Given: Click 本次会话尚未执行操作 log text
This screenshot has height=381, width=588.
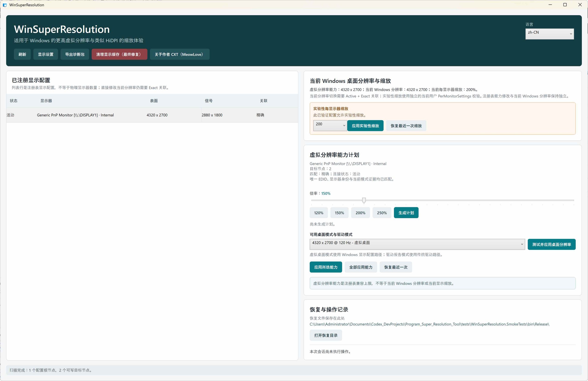Looking at the screenshot, I should [x=330, y=352].
